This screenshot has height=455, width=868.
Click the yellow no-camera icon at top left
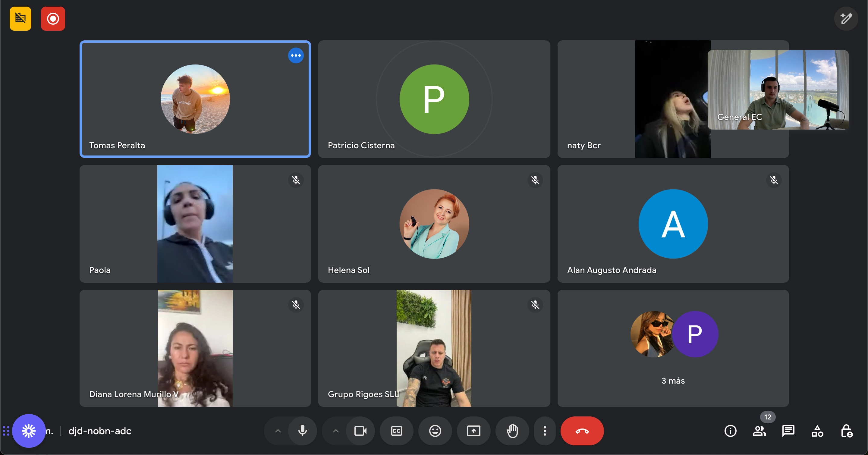tap(20, 18)
